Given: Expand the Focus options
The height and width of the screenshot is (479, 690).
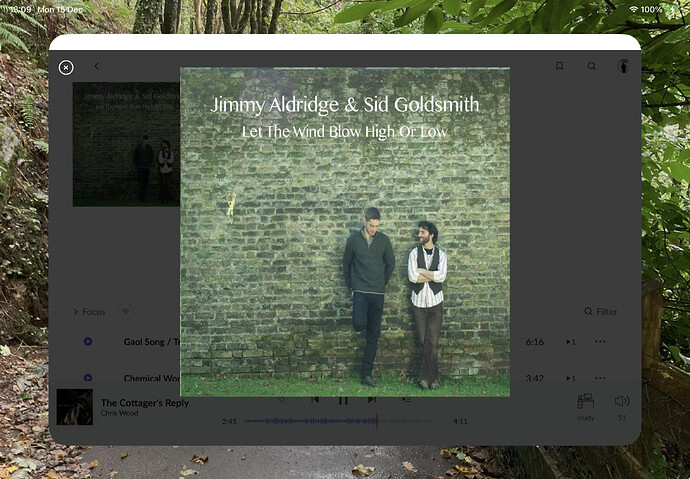Looking at the screenshot, I should point(89,311).
